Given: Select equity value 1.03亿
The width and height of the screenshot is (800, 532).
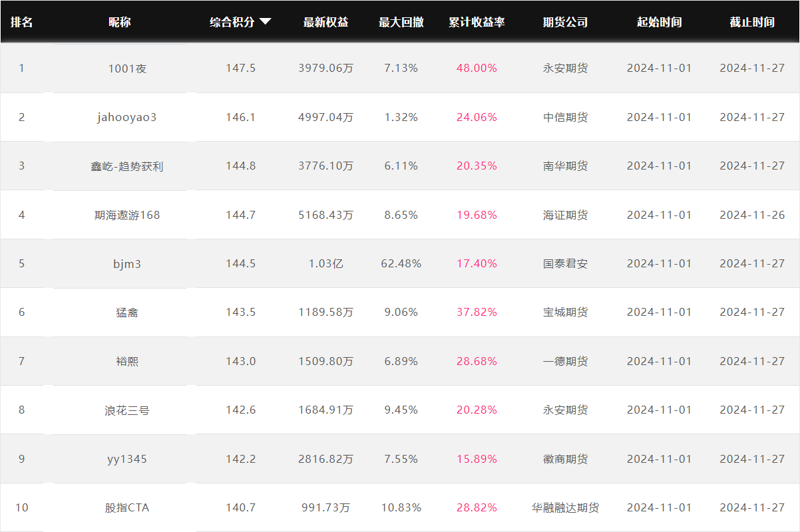Looking at the screenshot, I should 326,263.
